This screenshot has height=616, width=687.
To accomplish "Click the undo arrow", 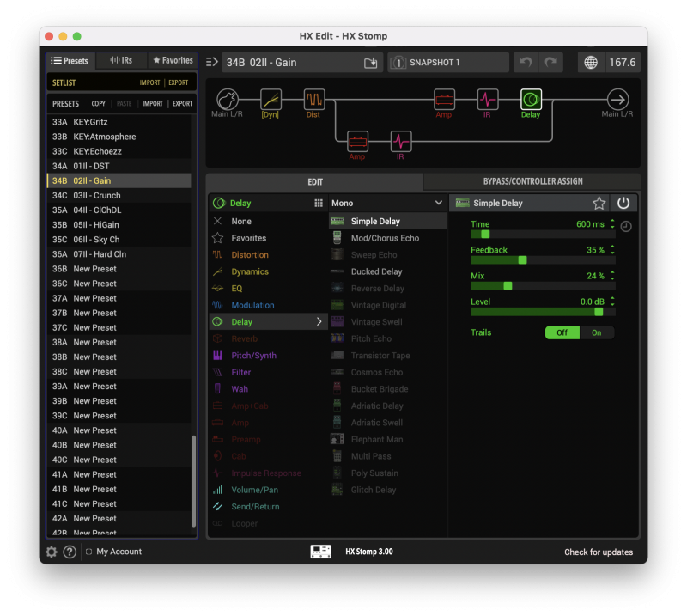I will tap(526, 62).
